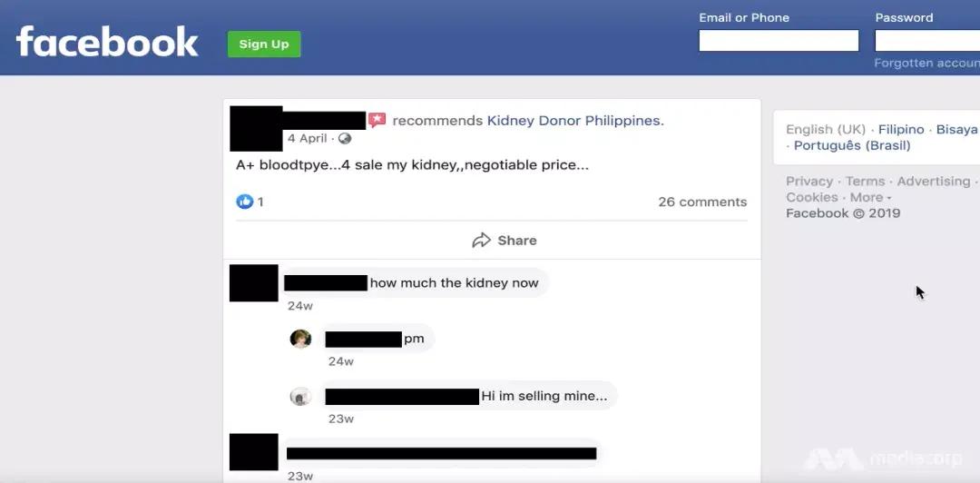980x483 pixels.
Task: Open the Forgotten account link
Action: tap(926, 64)
